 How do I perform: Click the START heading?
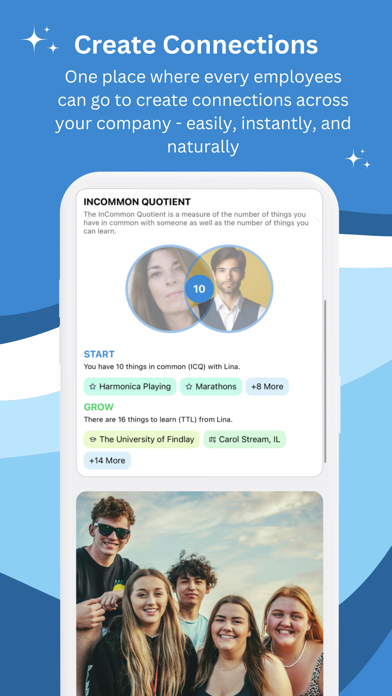pos(99,354)
